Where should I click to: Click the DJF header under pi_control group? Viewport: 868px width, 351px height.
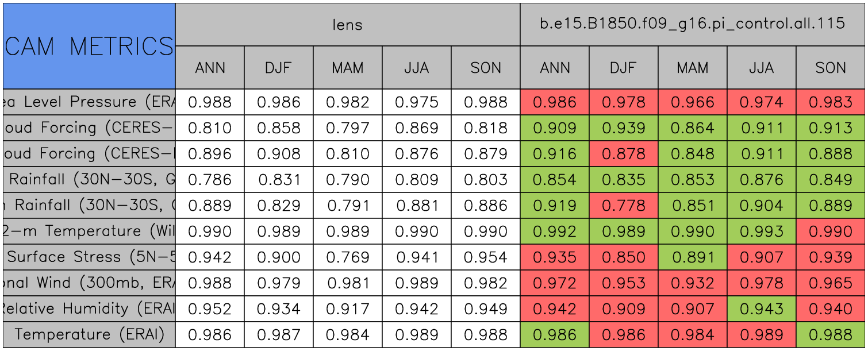pos(624,68)
